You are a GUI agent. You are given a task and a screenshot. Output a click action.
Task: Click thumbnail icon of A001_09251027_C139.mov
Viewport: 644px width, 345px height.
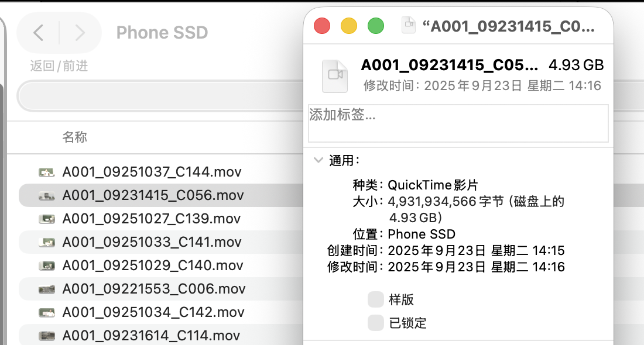[46, 219]
